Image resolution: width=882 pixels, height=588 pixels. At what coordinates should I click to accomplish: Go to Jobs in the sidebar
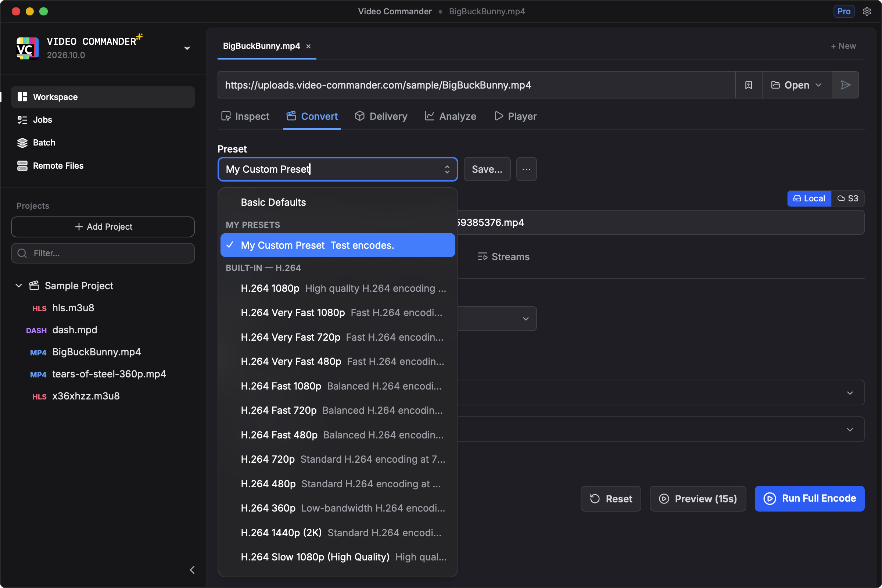click(x=103, y=120)
